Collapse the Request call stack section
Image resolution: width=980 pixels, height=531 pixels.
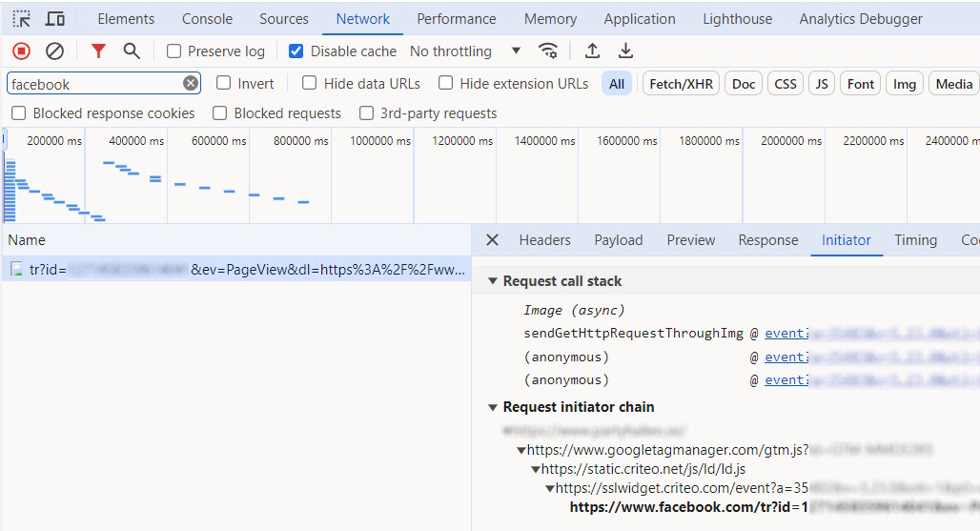click(x=493, y=281)
